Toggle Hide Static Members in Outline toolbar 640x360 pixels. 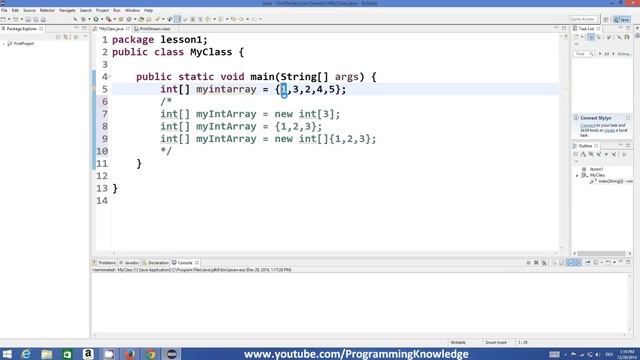pos(598,154)
